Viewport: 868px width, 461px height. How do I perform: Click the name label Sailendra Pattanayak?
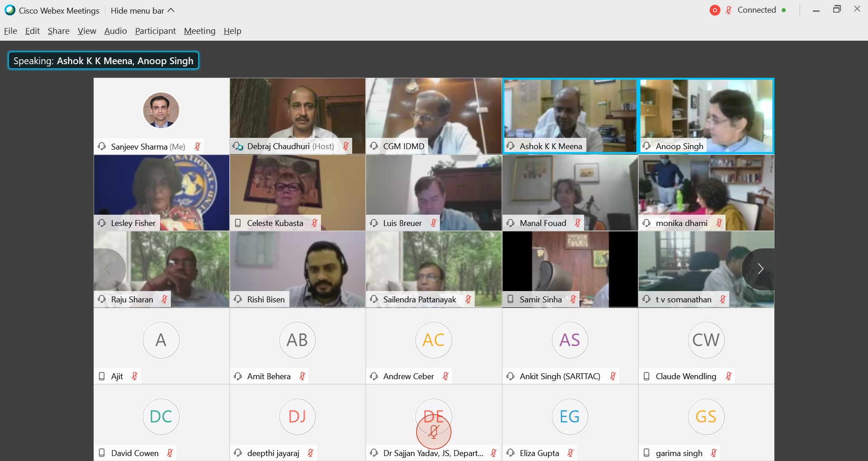[x=420, y=299]
